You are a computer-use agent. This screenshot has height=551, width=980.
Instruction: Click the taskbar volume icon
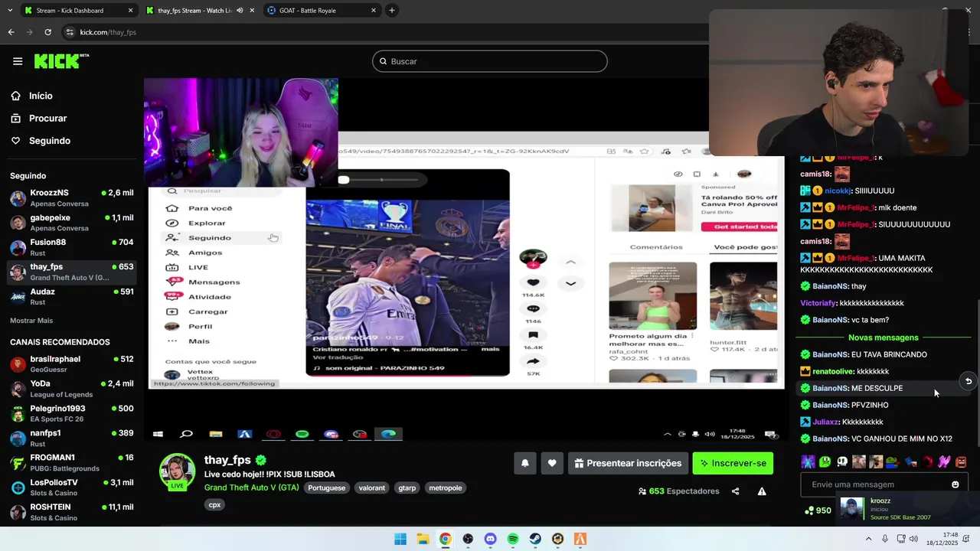[913, 539]
